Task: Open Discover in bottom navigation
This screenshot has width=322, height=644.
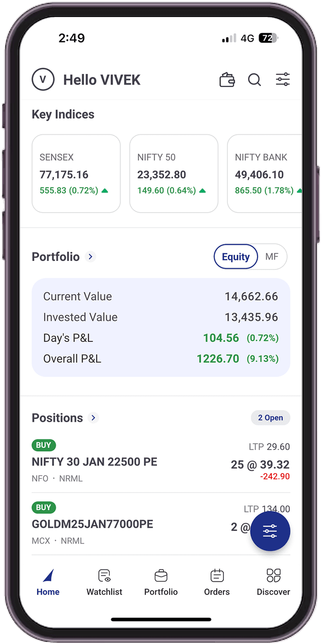Action: tap(273, 582)
